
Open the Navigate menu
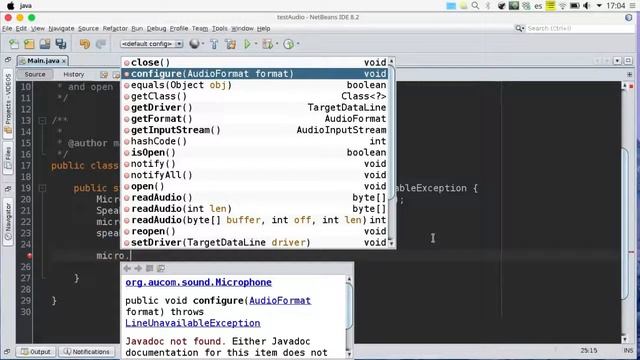[x=61, y=28]
